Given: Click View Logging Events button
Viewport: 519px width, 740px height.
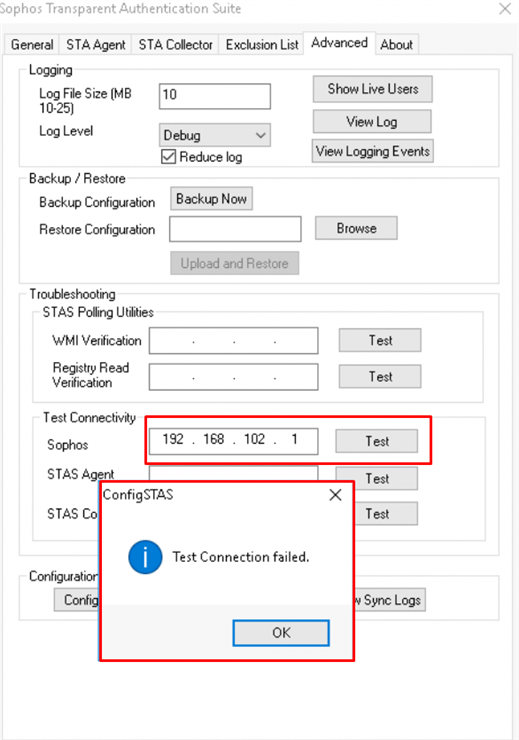Looking at the screenshot, I should (x=373, y=151).
